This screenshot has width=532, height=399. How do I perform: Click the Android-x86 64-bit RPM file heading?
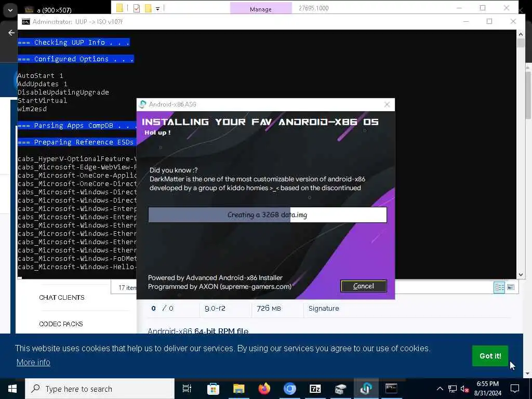tap(198, 331)
